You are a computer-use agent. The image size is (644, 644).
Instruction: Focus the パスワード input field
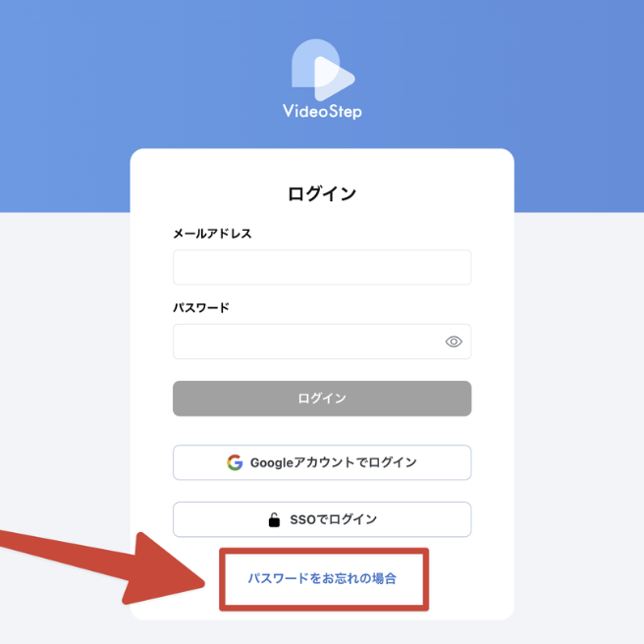[x=322, y=342]
